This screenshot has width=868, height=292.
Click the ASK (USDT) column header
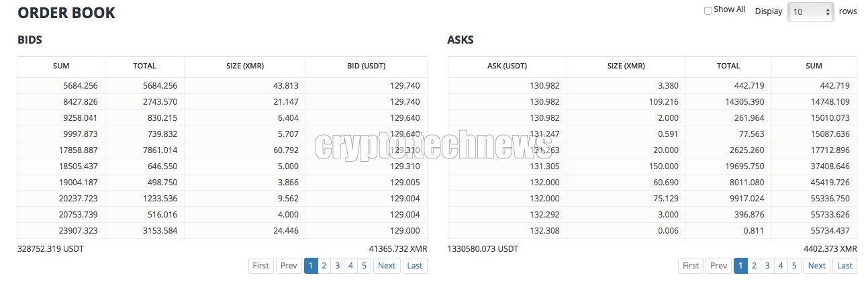507,66
